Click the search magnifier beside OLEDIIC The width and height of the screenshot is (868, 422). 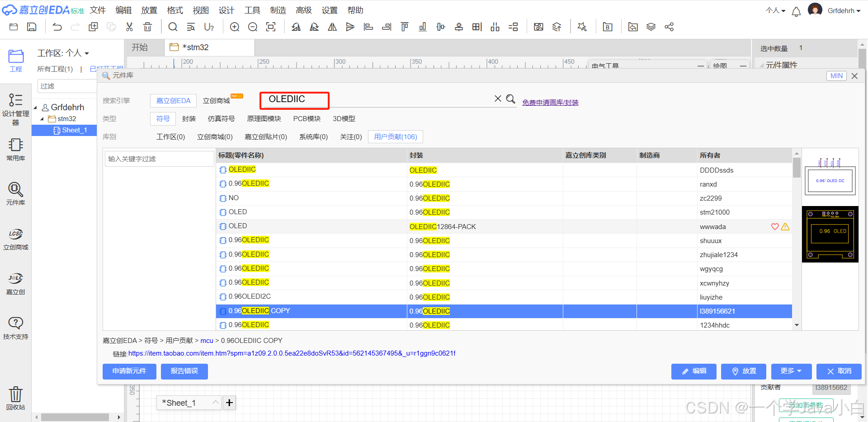tap(510, 98)
